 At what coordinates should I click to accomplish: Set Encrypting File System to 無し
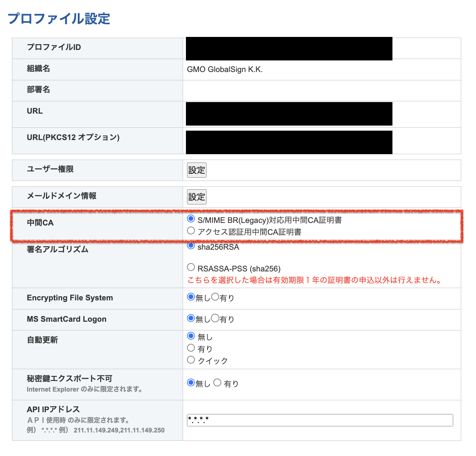(x=191, y=297)
